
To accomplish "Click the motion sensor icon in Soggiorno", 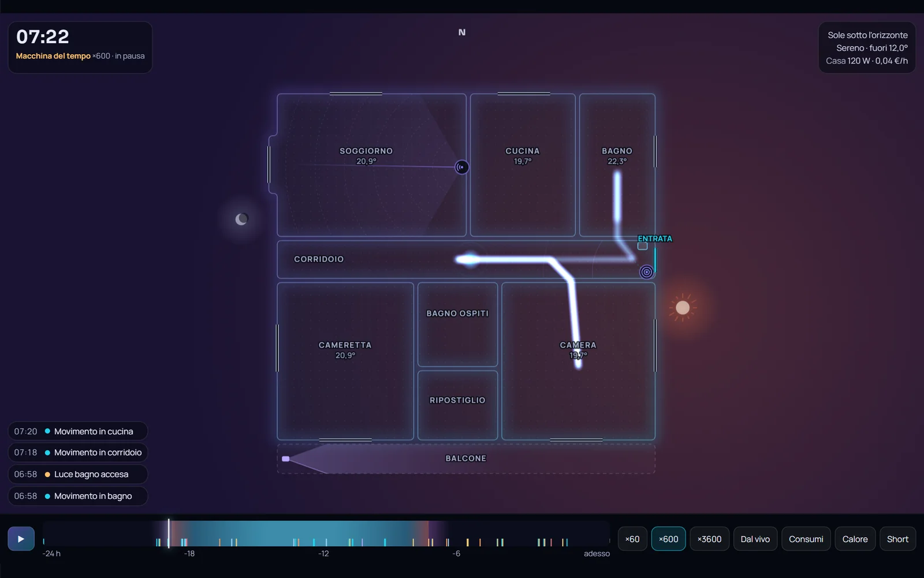I will point(461,167).
